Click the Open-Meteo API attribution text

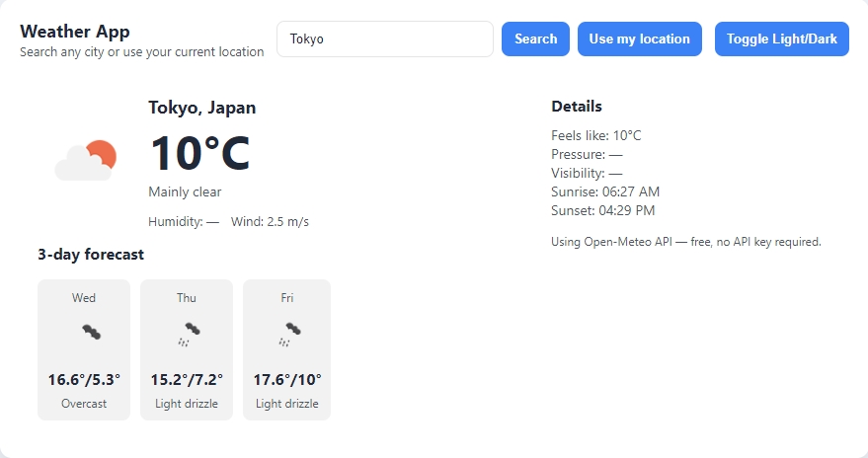coord(685,242)
